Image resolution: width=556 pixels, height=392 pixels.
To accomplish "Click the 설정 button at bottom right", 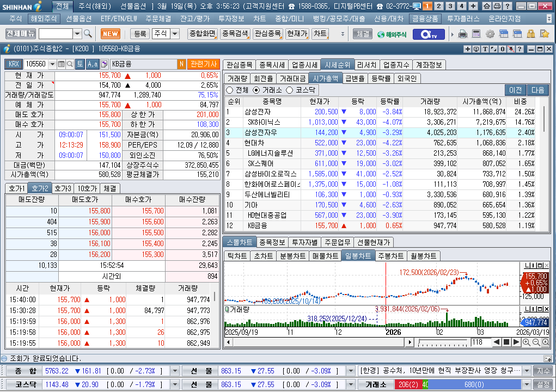I will click(x=543, y=384).
